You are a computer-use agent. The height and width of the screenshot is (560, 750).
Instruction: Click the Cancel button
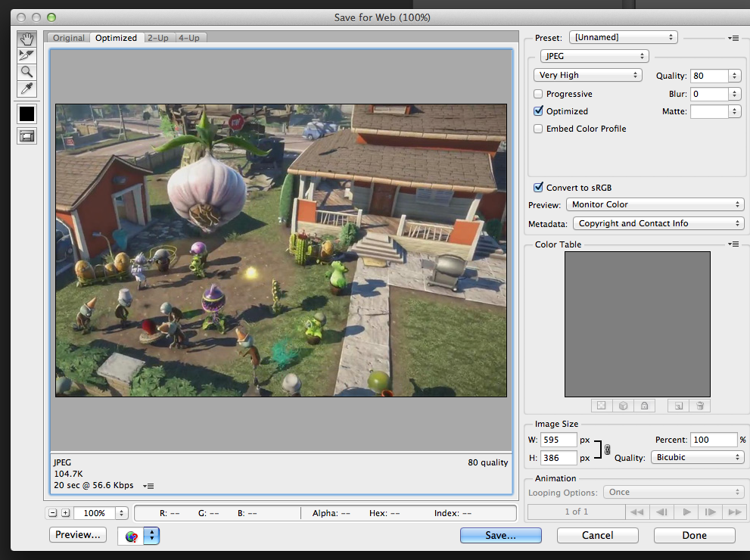coord(597,535)
